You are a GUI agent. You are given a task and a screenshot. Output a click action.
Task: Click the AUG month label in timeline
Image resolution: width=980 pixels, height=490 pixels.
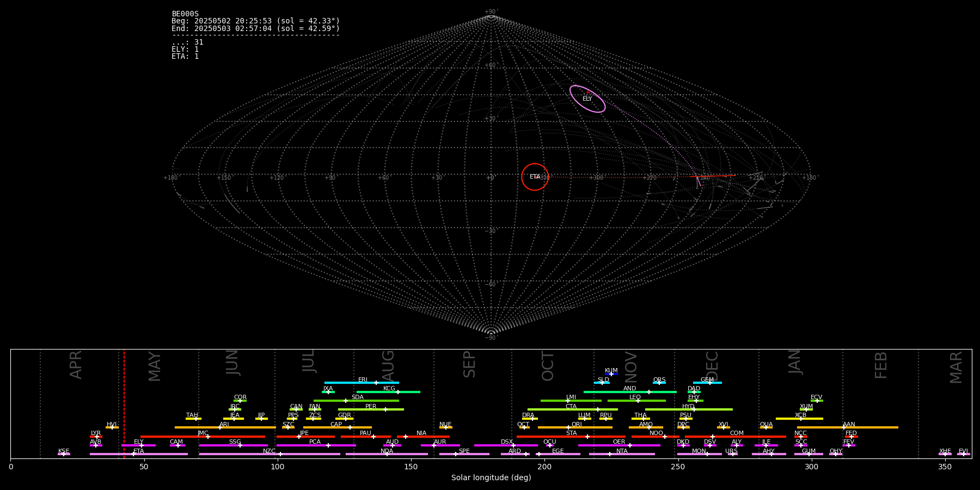pos(388,365)
